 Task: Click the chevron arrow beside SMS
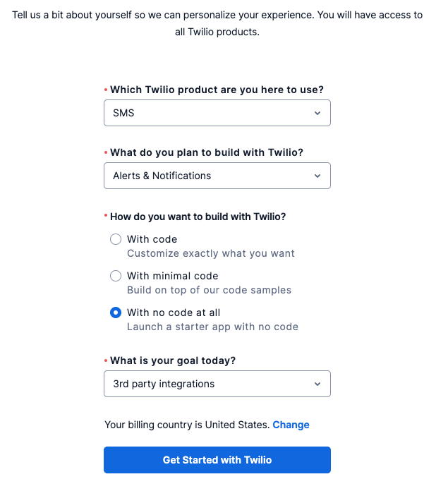click(317, 113)
